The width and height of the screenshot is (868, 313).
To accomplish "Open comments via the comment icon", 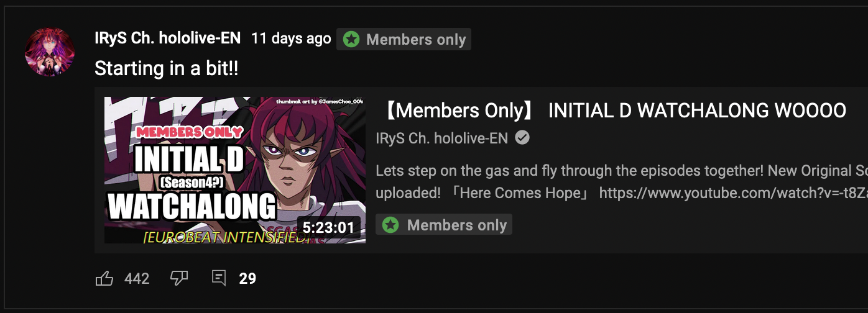I will (x=219, y=278).
